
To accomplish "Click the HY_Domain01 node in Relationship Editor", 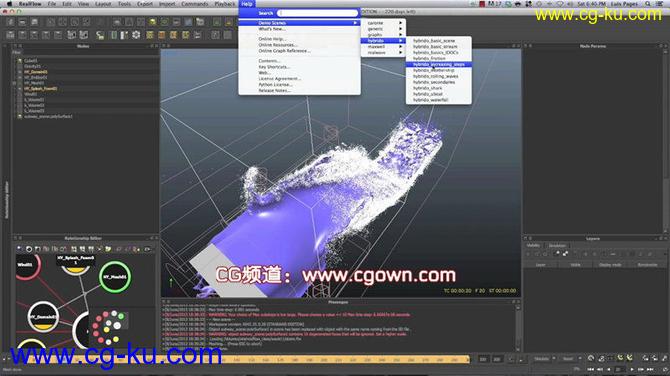I will click(x=43, y=317).
